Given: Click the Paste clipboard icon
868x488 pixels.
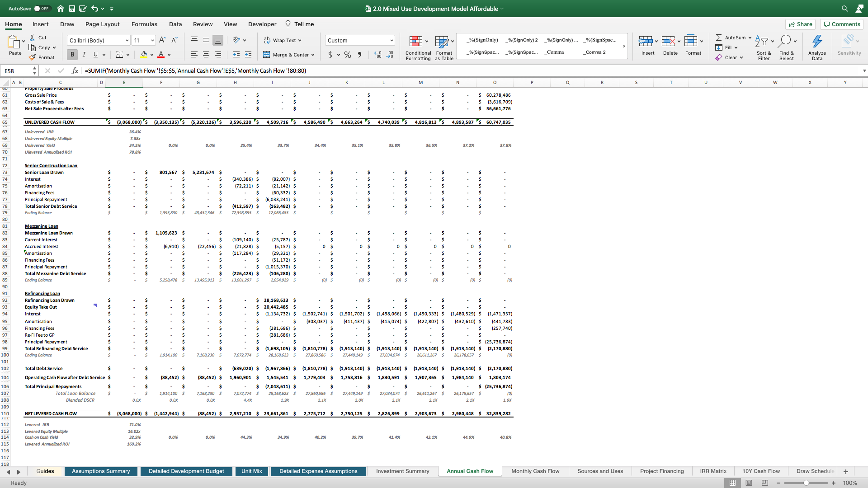Looking at the screenshot, I should pyautogui.click(x=14, y=42).
